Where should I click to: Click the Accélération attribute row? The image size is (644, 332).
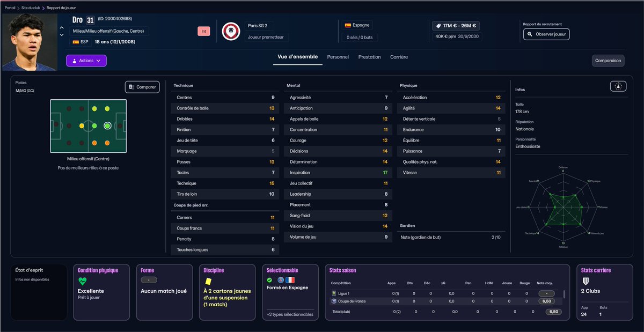point(451,98)
